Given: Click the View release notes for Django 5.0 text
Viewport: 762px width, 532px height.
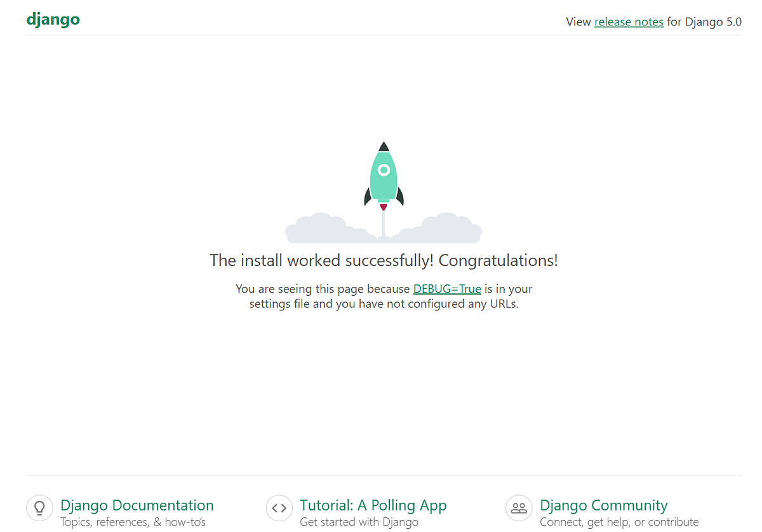Looking at the screenshot, I should (x=653, y=22).
